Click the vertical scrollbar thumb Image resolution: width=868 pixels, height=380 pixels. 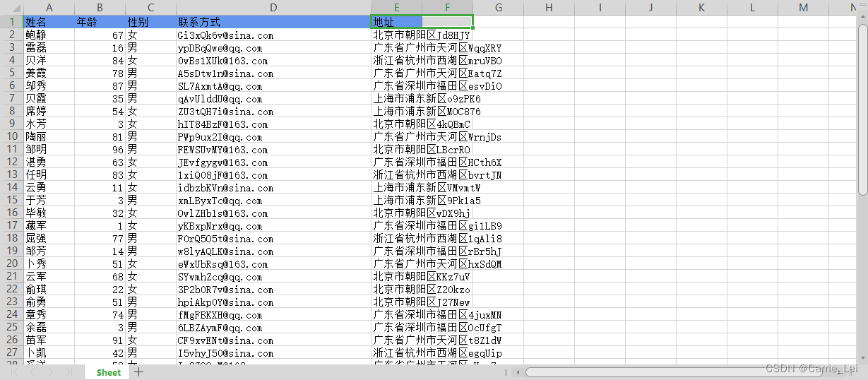click(862, 109)
